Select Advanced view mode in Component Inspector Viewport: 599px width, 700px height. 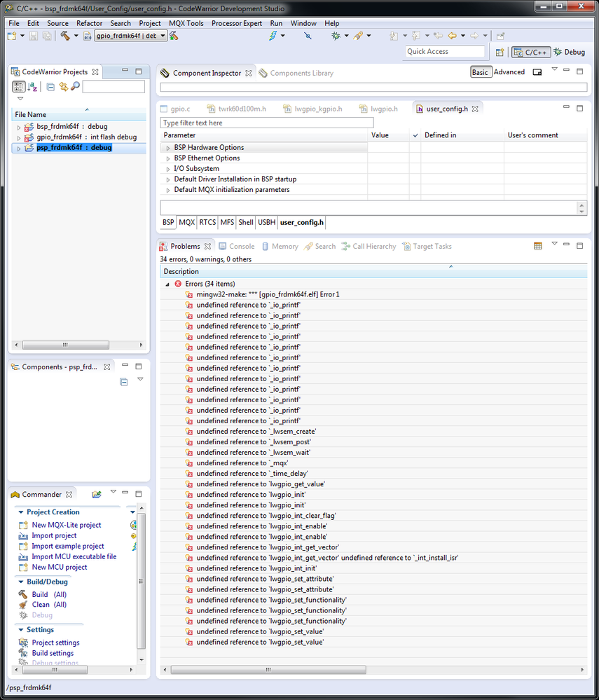(x=509, y=72)
